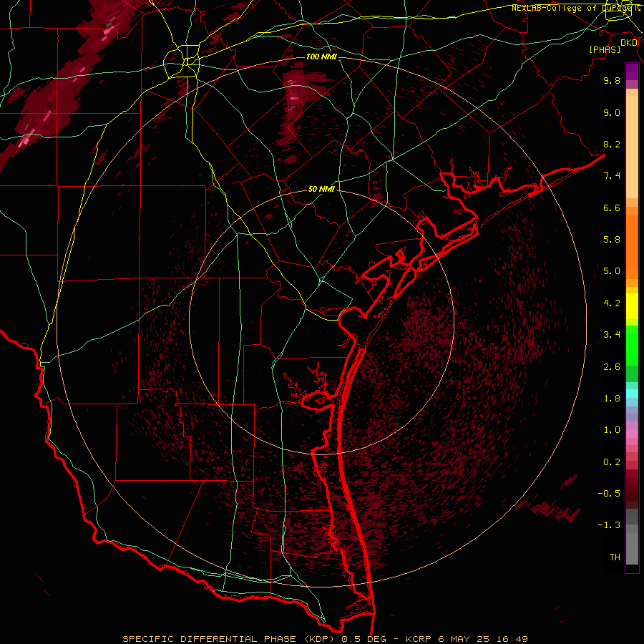The height and width of the screenshot is (644, 644).
Task: Click the 100 NMI range ring label
Action: point(321,57)
